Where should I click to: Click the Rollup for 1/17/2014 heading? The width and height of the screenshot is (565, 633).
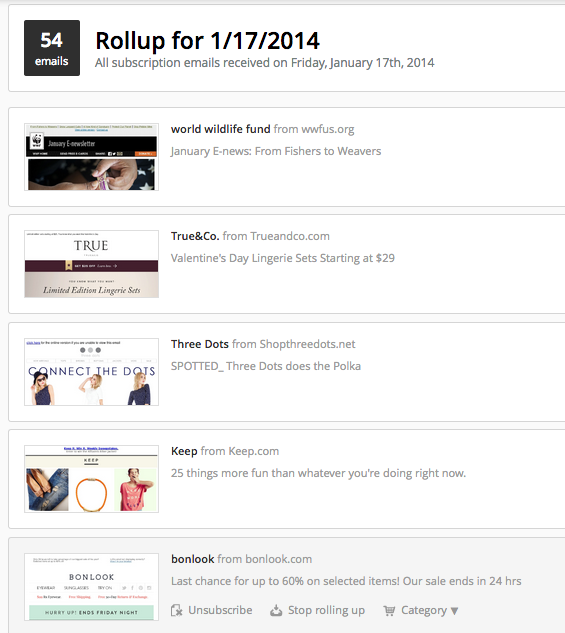click(207, 41)
